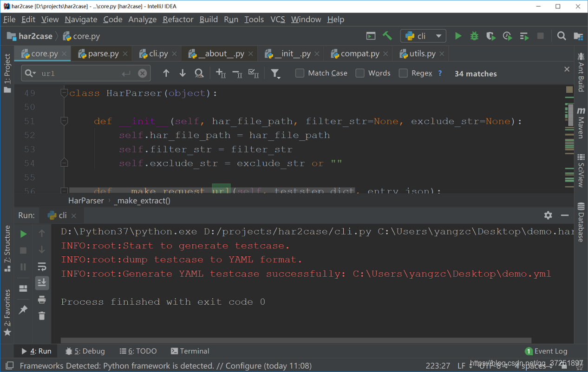Click the cursor position 223:27 indicator
The width and height of the screenshot is (588, 372).
[x=438, y=366]
